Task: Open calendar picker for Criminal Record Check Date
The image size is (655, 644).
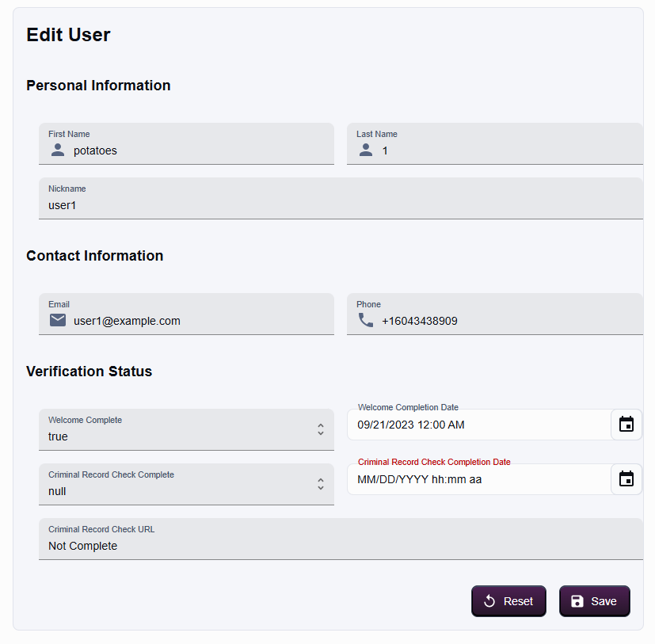Action: pyautogui.click(x=626, y=479)
